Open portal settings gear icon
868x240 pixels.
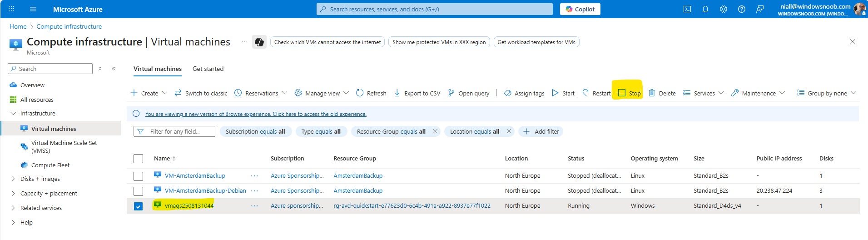coord(724,9)
